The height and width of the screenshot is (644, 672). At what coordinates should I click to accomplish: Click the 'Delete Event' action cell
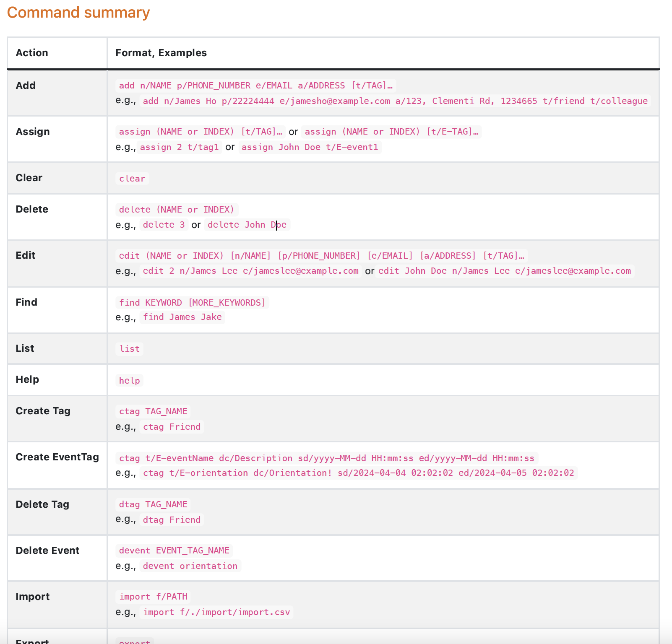tap(57, 558)
